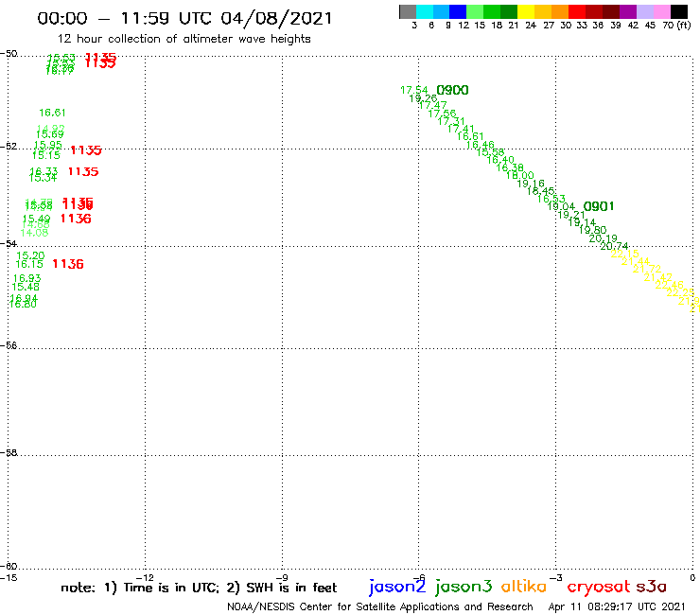
Task: Click the -3 longitude axis label
Action: (556, 578)
